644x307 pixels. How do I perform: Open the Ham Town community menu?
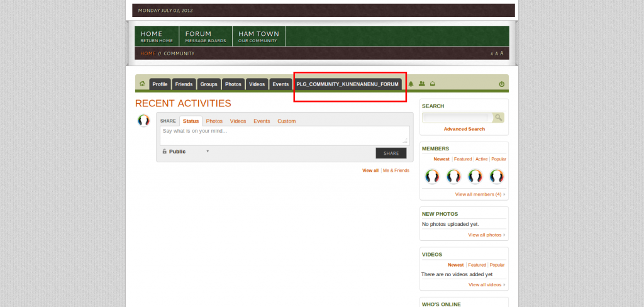coord(258,36)
